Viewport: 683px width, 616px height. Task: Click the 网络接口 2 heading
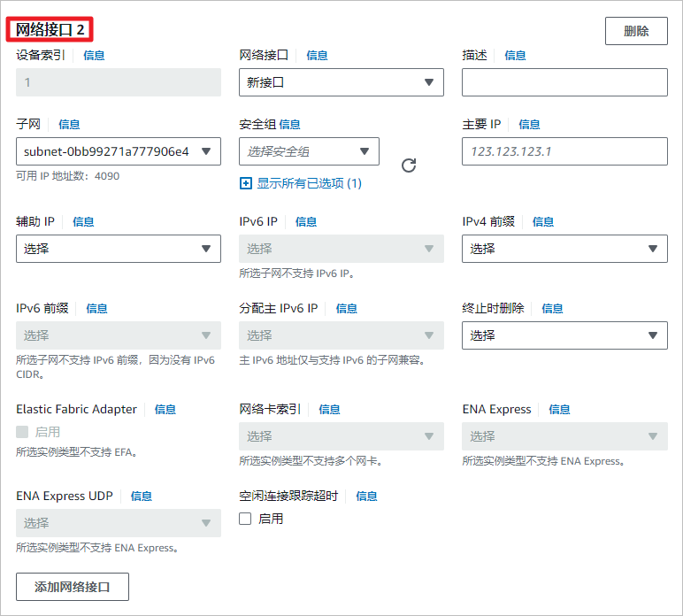click(x=50, y=29)
